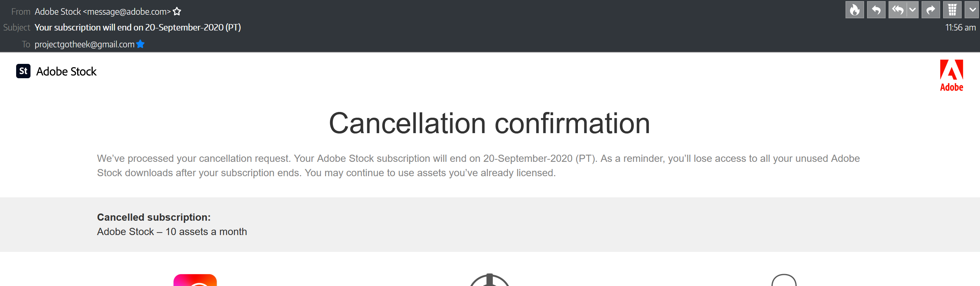
Task: Click the St Adobe Stock badge icon
Action: [23, 71]
